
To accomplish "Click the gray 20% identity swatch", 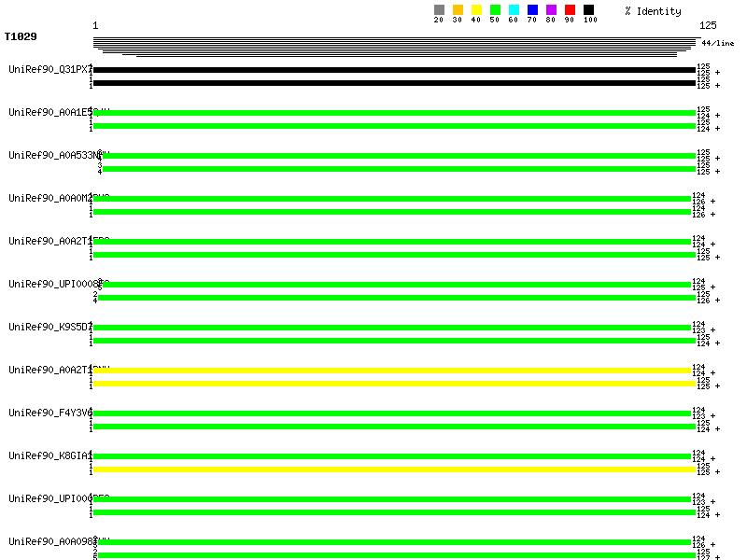I will pos(439,10).
